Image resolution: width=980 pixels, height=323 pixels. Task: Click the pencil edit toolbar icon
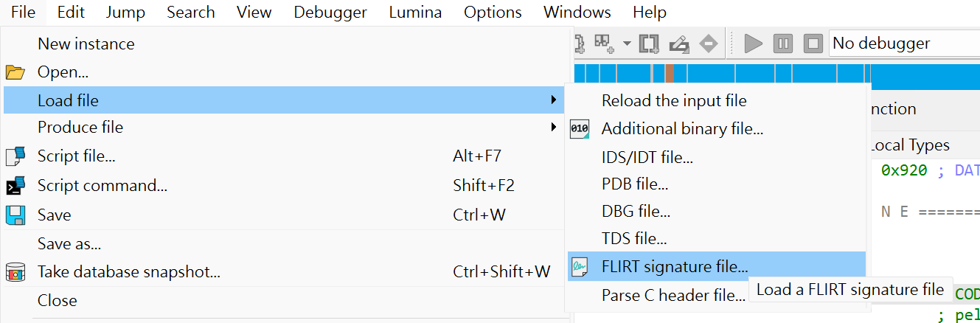pos(678,44)
